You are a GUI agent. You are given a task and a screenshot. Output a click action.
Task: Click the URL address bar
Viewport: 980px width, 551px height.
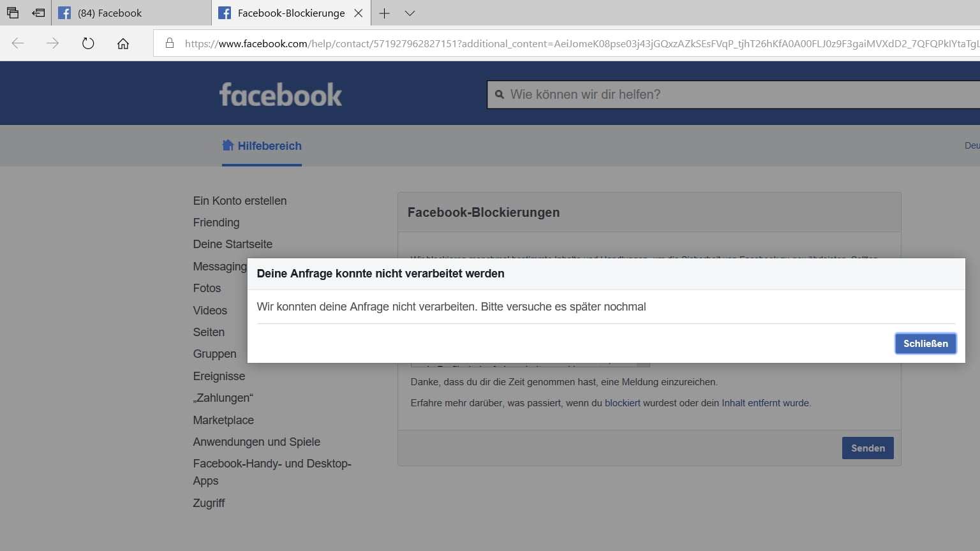click(x=567, y=43)
